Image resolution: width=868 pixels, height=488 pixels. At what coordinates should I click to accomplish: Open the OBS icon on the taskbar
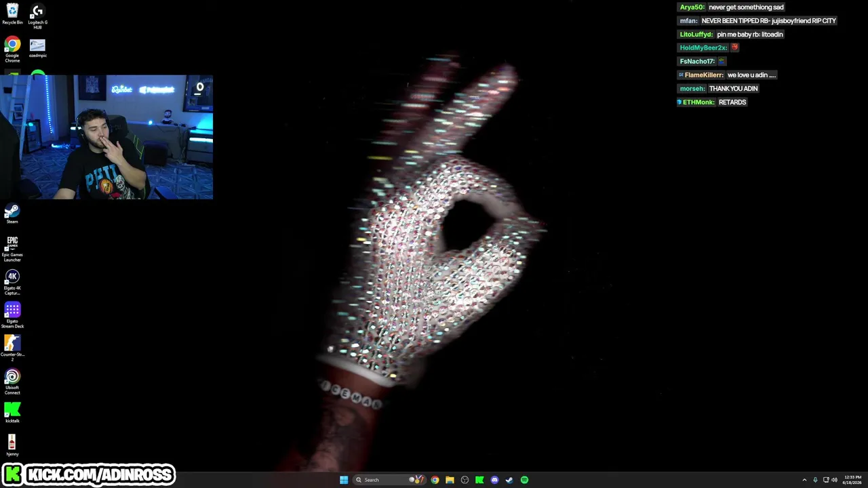click(x=465, y=480)
